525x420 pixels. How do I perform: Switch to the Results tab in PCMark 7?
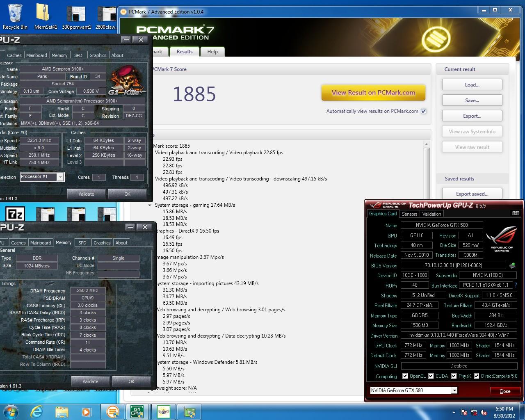pyautogui.click(x=185, y=52)
